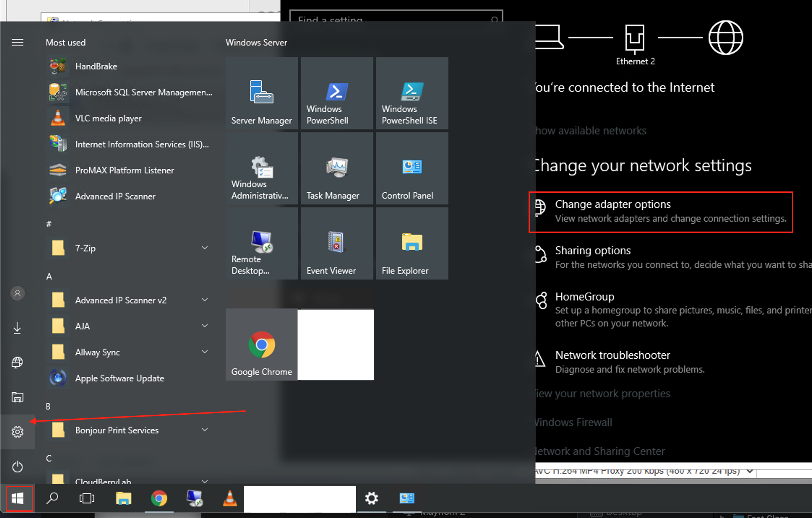The image size is (812, 518).
Task: Click the Power button in the Start sidebar
Action: pyautogui.click(x=17, y=466)
